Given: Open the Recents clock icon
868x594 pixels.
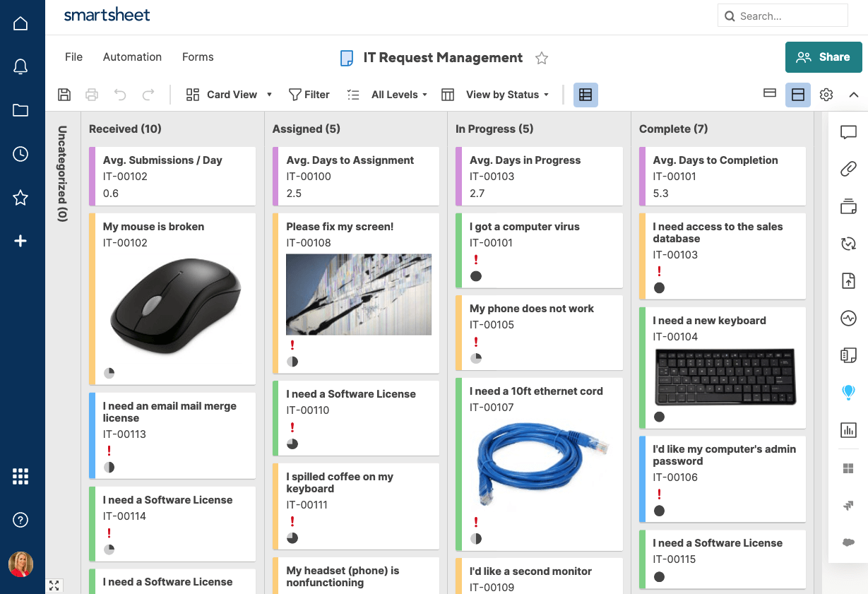Looking at the screenshot, I should pos(20,154).
